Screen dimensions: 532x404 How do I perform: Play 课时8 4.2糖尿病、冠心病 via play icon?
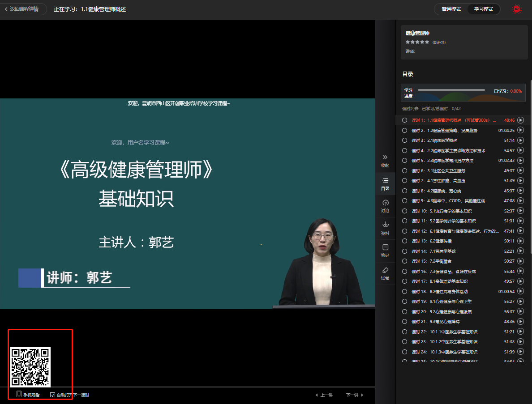[x=520, y=191]
